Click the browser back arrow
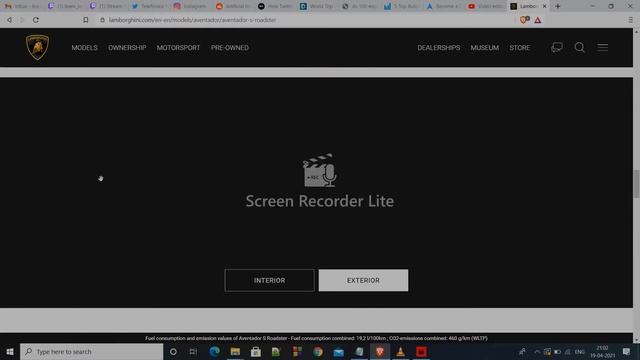This screenshot has height=360, width=640. [9, 20]
